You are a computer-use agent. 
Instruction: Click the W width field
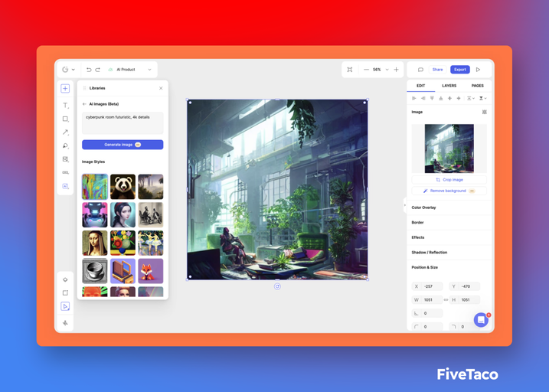pyautogui.click(x=427, y=300)
